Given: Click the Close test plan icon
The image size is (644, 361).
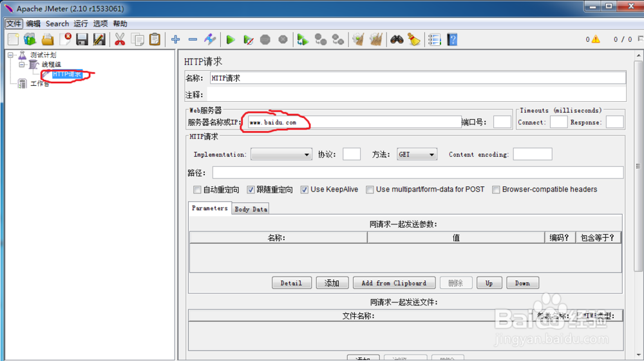Looking at the screenshot, I should (x=65, y=39).
